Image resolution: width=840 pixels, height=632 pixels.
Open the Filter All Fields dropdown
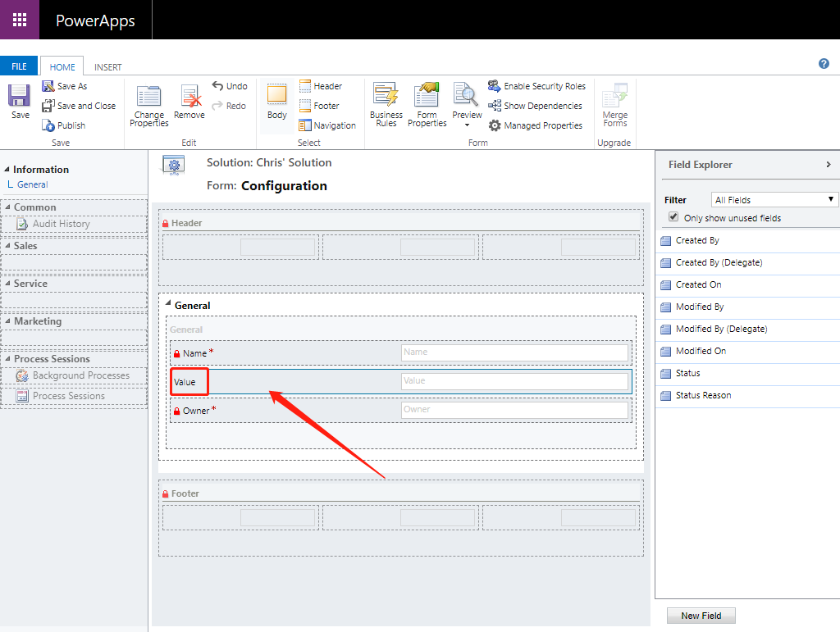[x=774, y=200]
